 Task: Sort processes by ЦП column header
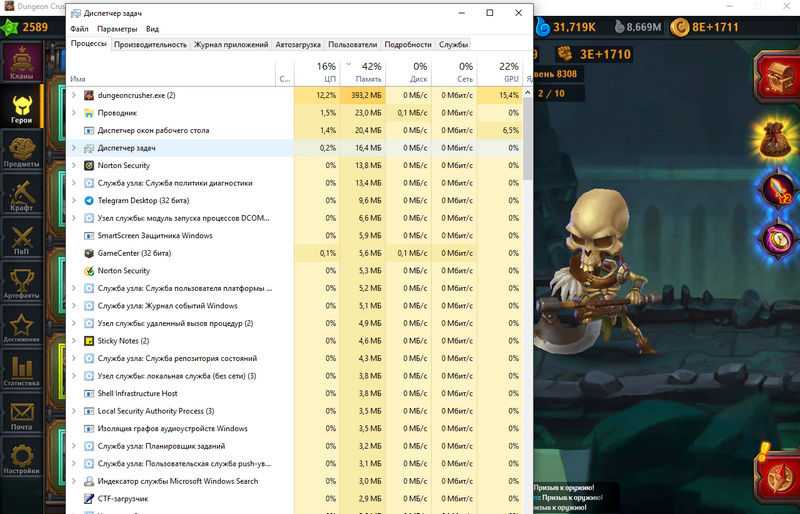pos(316,72)
